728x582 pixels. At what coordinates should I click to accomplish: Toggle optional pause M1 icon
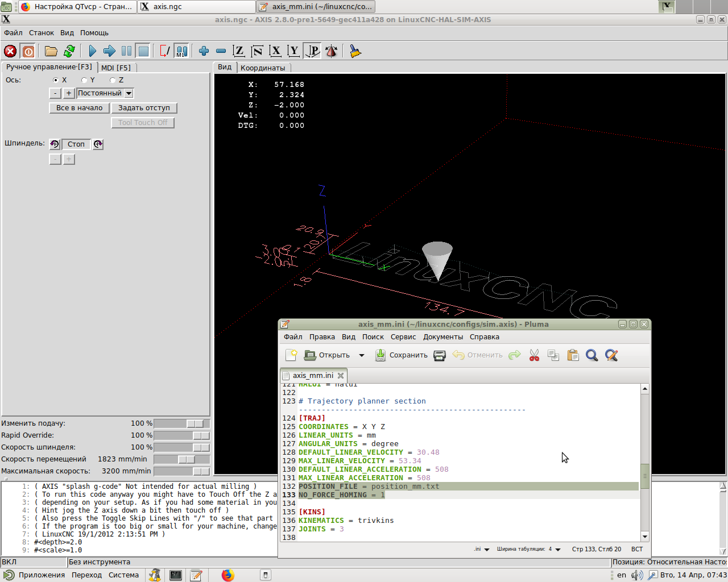[x=181, y=51]
